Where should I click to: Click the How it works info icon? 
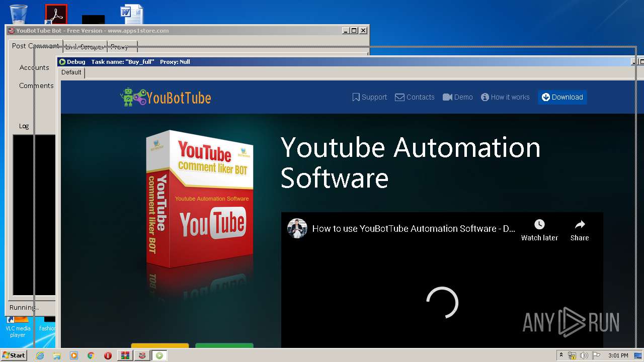(485, 97)
